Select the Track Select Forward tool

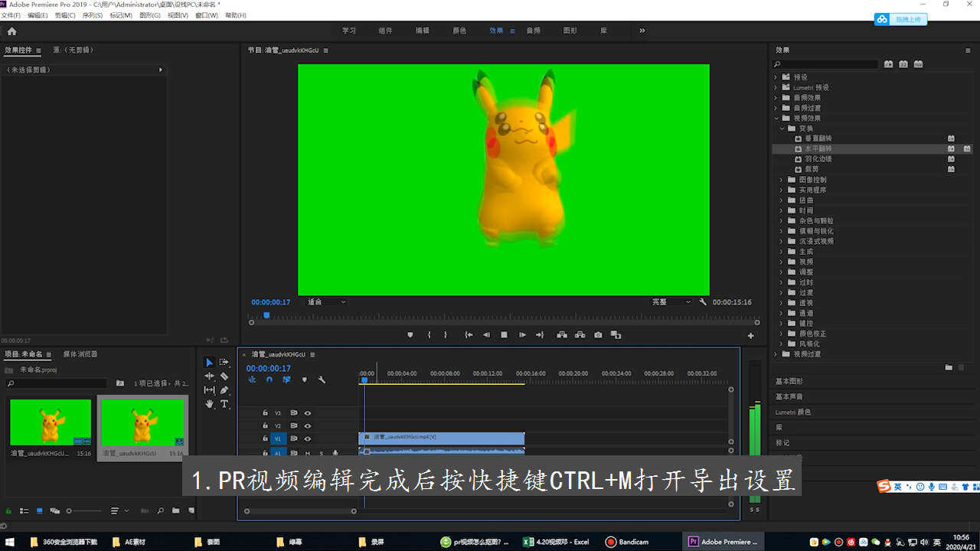coord(224,362)
